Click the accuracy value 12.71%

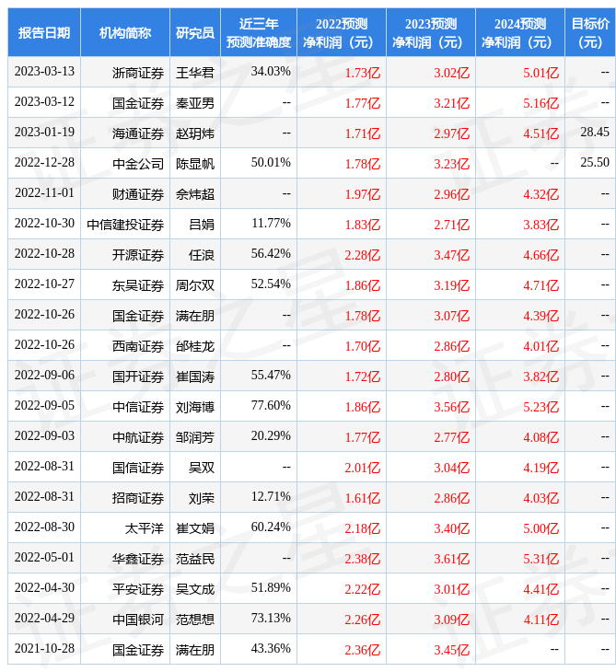(271, 497)
